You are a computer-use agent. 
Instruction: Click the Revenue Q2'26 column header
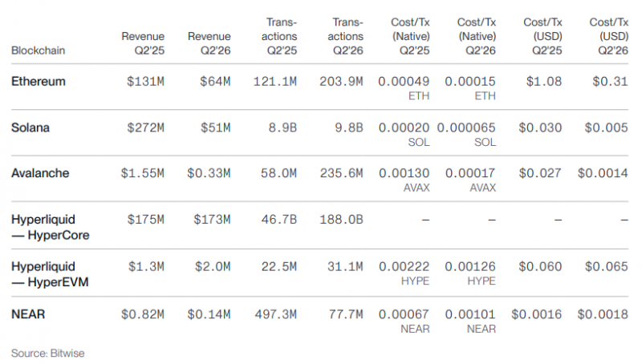tap(209, 43)
